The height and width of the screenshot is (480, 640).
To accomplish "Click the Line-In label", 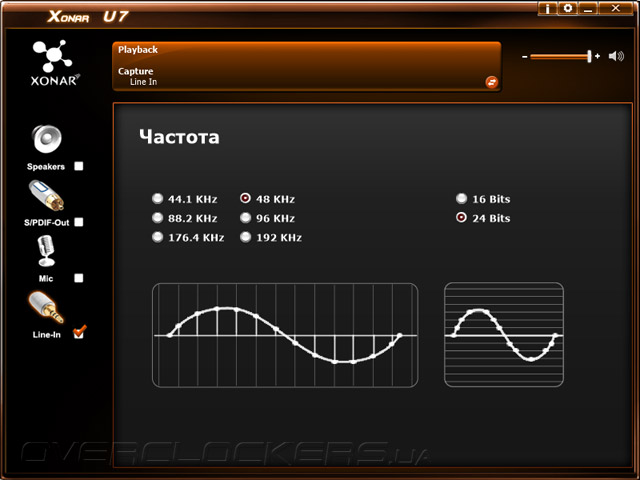I will pos(47,335).
